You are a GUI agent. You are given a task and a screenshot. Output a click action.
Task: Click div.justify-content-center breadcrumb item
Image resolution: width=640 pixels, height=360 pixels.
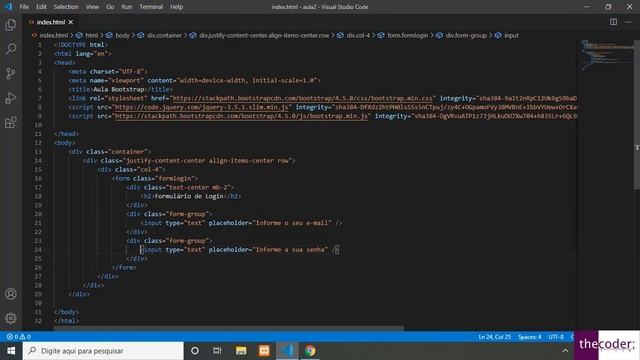[x=264, y=36]
